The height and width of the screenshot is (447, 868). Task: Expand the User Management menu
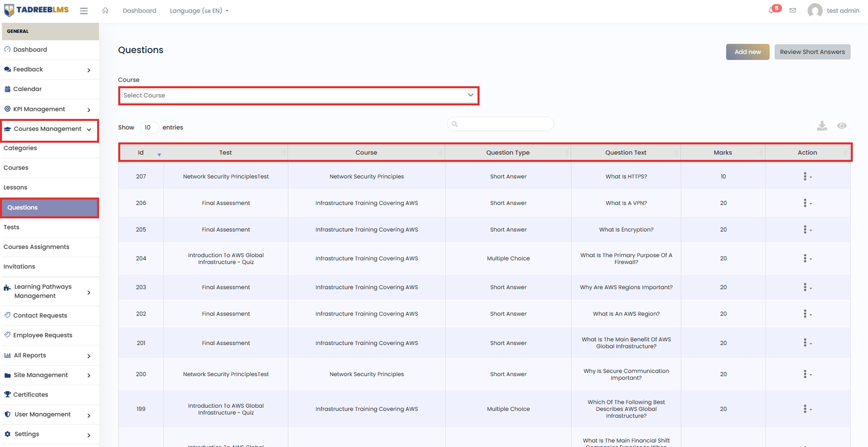tap(89, 416)
